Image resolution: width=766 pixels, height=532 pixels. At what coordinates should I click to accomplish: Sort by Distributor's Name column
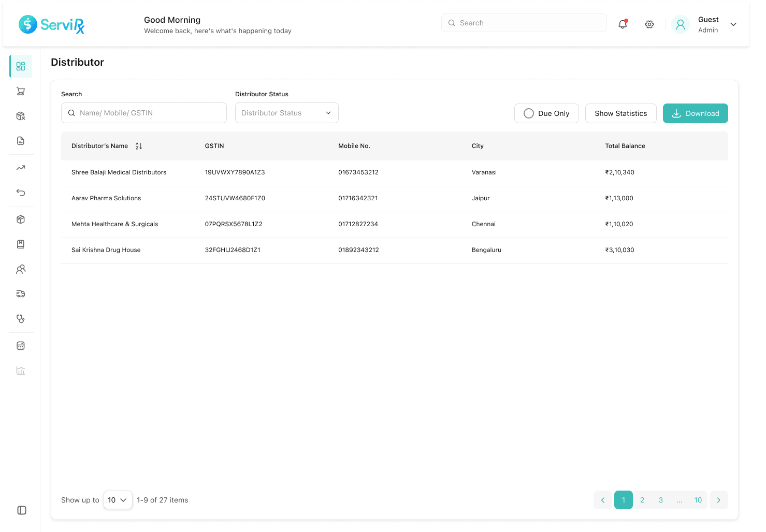coord(139,146)
